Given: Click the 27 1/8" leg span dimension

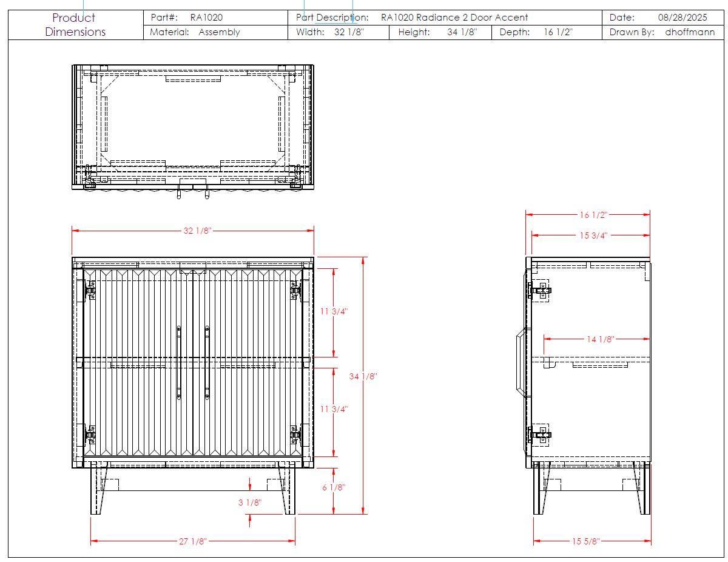Looking at the screenshot, I should tap(193, 541).
